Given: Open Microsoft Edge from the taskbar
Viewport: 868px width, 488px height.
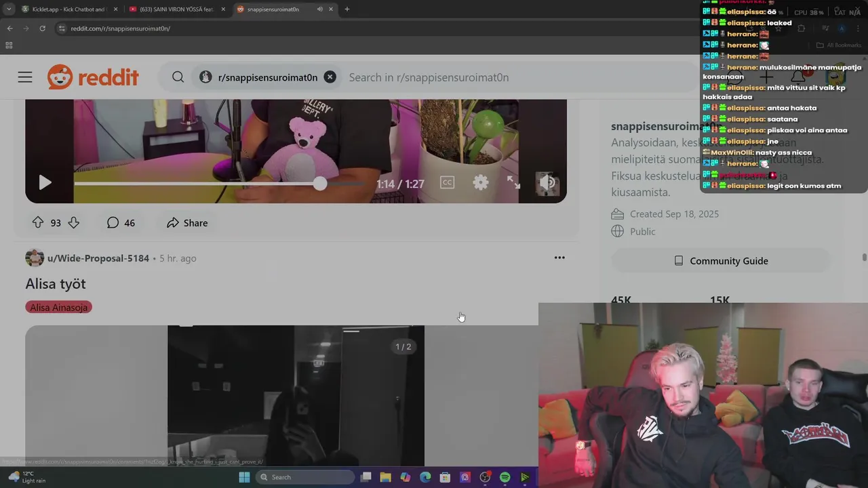Looking at the screenshot, I should [x=425, y=477].
